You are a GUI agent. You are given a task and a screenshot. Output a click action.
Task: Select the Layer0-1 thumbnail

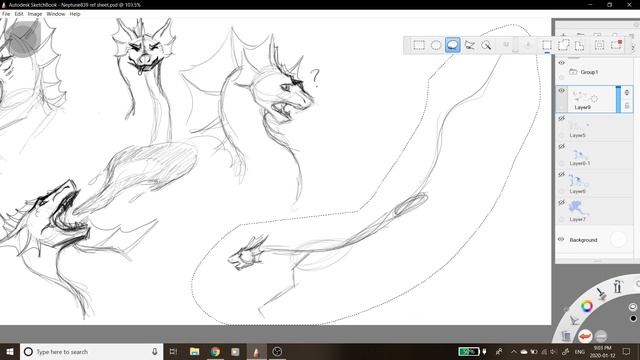[579, 154]
